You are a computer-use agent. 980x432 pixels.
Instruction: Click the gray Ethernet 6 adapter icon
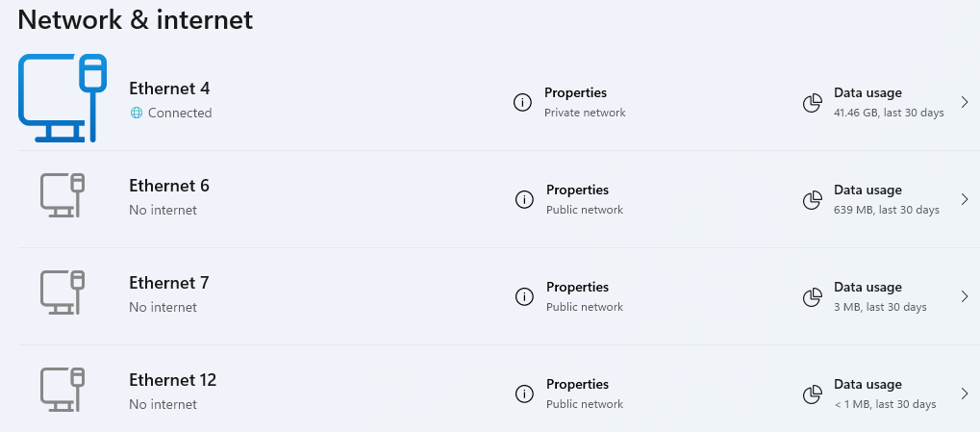[63, 194]
